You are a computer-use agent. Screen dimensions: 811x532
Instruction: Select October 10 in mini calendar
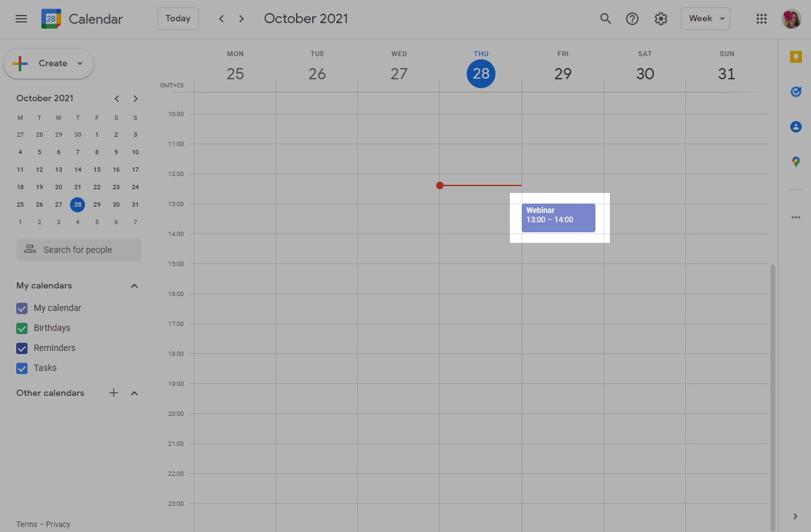pyautogui.click(x=135, y=152)
